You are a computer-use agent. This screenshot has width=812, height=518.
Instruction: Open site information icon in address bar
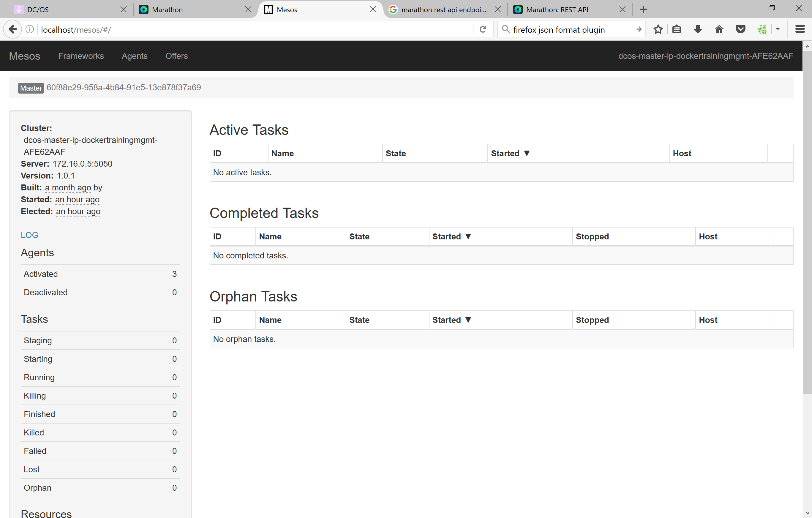[x=30, y=30]
